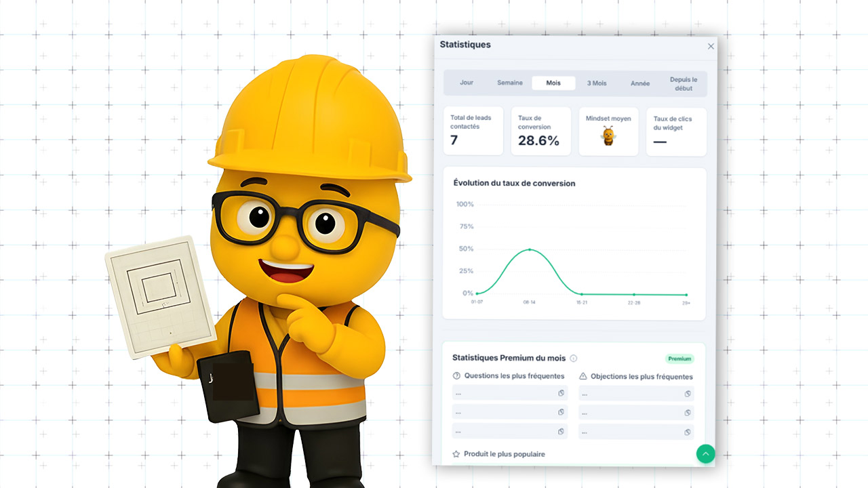Screen dimensions: 868x488
Task: Click the Premium badge
Action: pos(679,359)
